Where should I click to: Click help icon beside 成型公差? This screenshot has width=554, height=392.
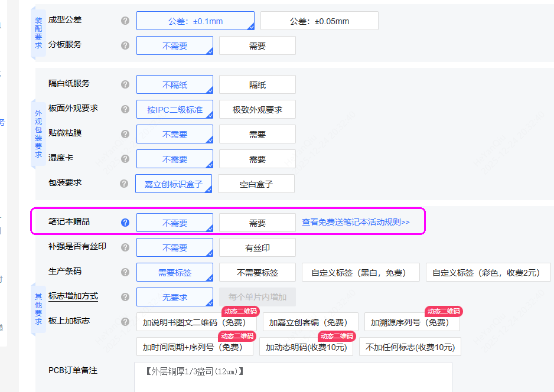click(125, 21)
